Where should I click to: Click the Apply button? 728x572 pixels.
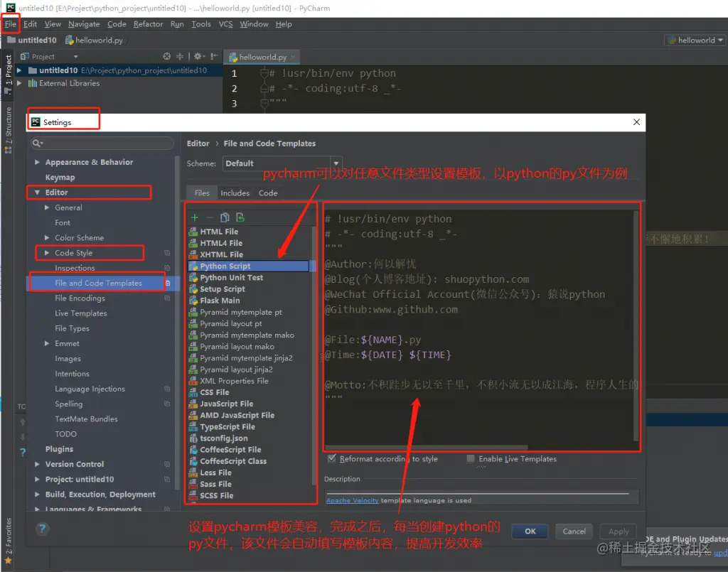pyautogui.click(x=619, y=531)
